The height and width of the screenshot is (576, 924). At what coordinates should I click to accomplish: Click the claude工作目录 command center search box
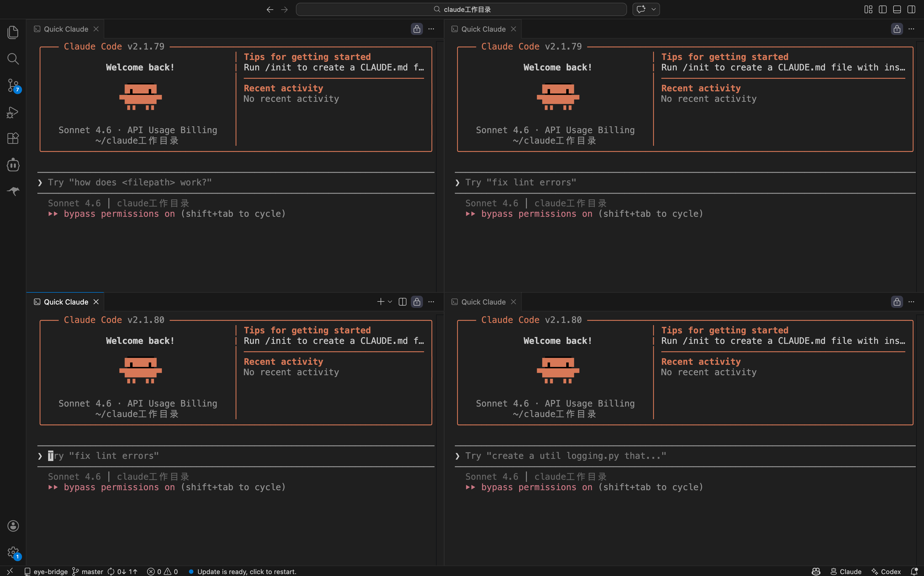pos(461,10)
